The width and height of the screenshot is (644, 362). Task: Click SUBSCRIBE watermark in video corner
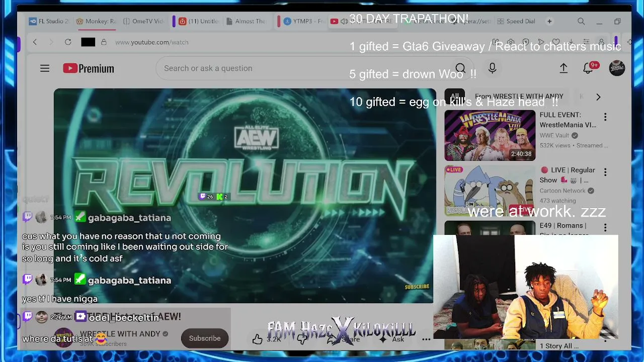coord(417,287)
